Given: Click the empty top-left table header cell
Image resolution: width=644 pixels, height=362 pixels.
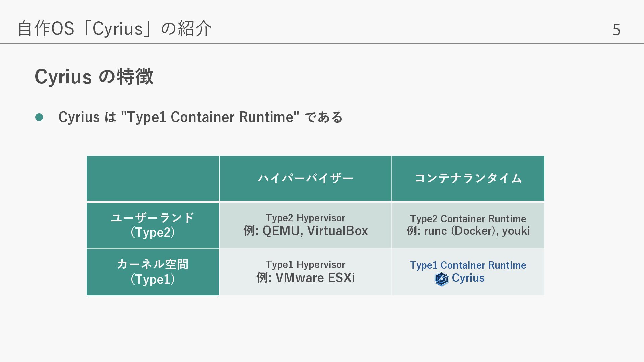Looking at the screenshot, I should (x=153, y=178).
